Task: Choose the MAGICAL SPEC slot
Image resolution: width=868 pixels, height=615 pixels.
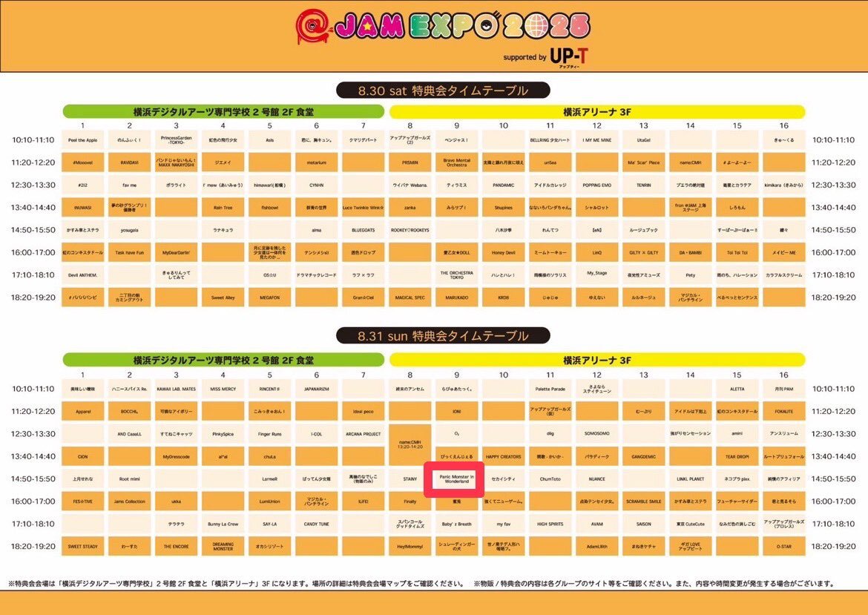Action: pos(410,297)
